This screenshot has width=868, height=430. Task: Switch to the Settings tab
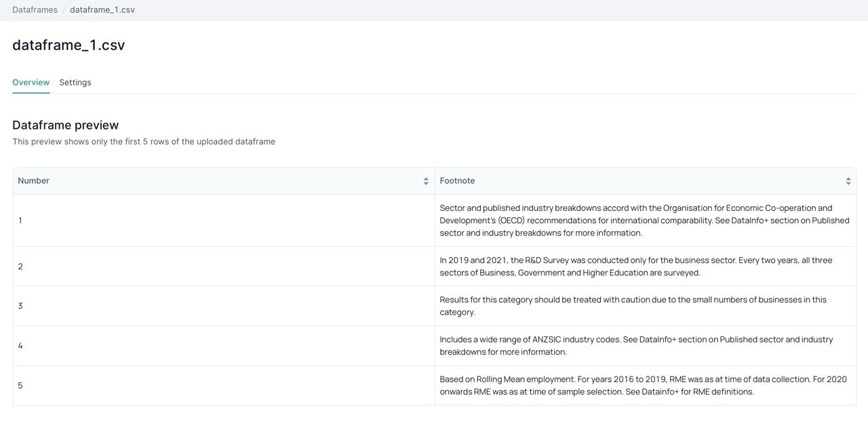(75, 82)
